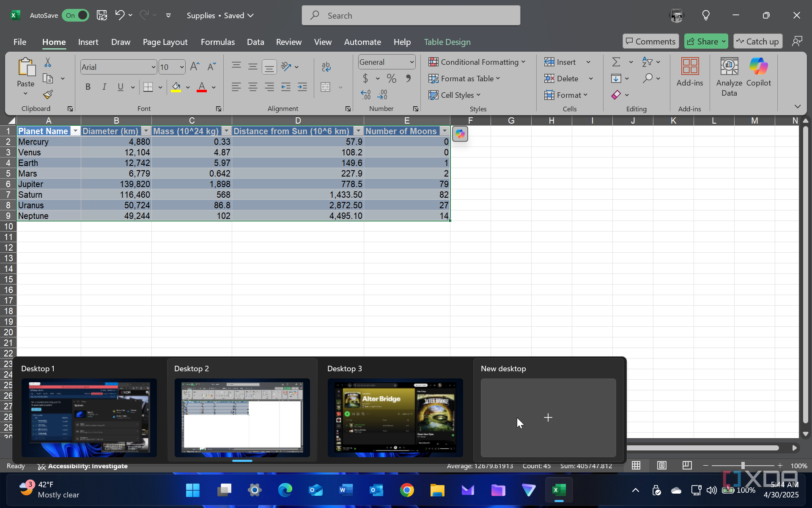Screen dimensions: 812x508
Task: Open the File menu
Action: [x=20, y=42]
